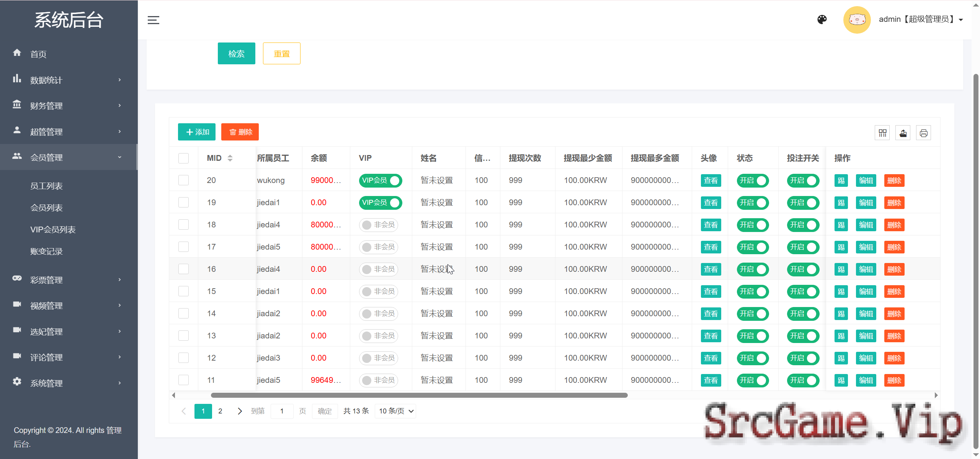Viewport: 980px width, 459px height.
Task: Collapse the 会员管理 menu chevron
Action: 119,157
